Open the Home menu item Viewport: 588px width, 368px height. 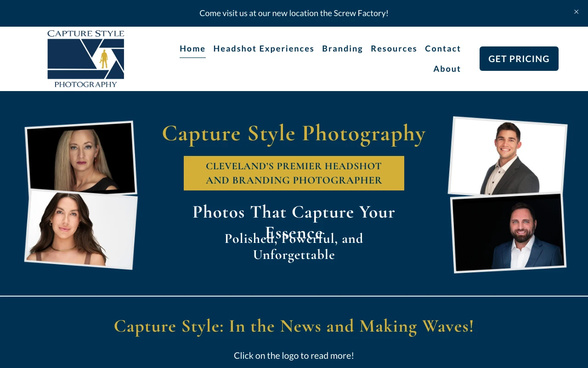click(192, 49)
